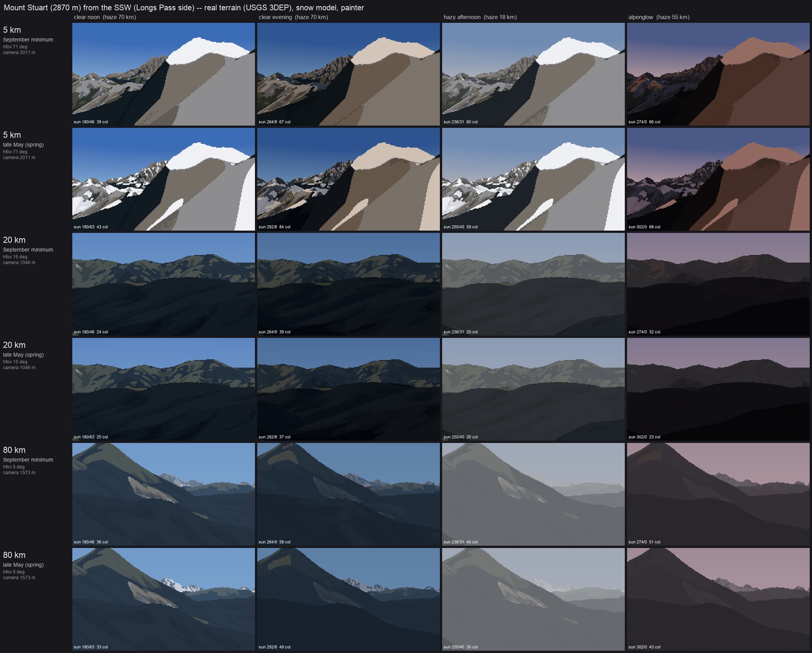The width and height of the screenshot is (812, 653).
Task: Pick the 20 km late May hazy afternoon render
Action: tap(533, 389)
